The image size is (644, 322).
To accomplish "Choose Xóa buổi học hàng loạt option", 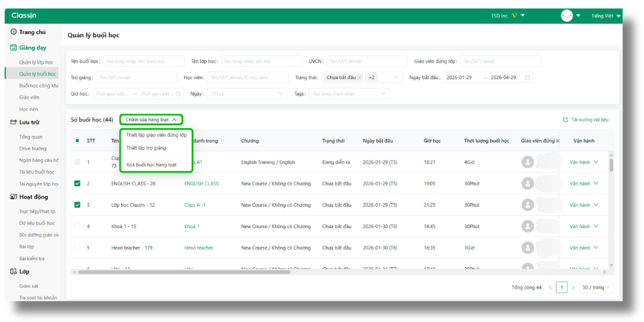I will point(151,165).
